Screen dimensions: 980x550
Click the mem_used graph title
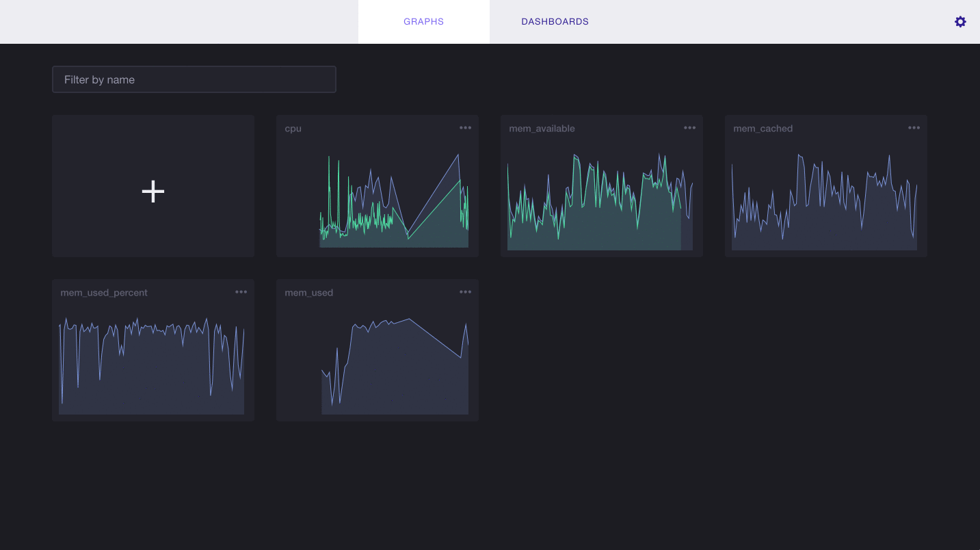click(309, 293)
